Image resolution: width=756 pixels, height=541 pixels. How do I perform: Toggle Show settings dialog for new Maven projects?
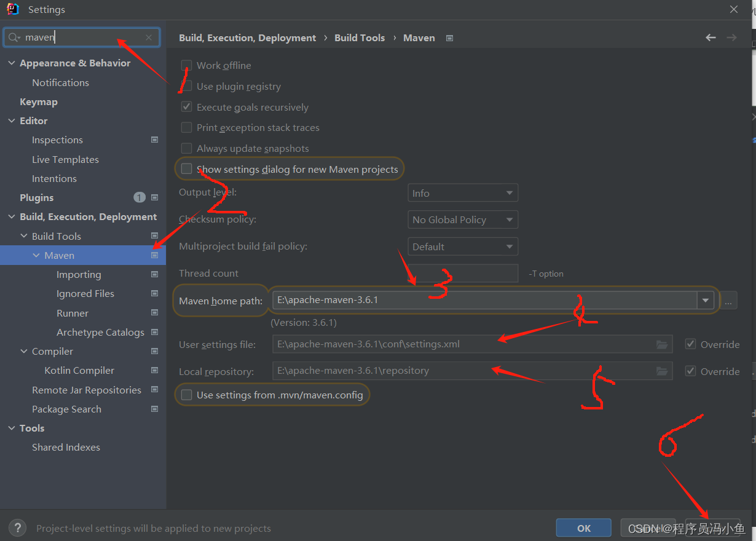187,169
